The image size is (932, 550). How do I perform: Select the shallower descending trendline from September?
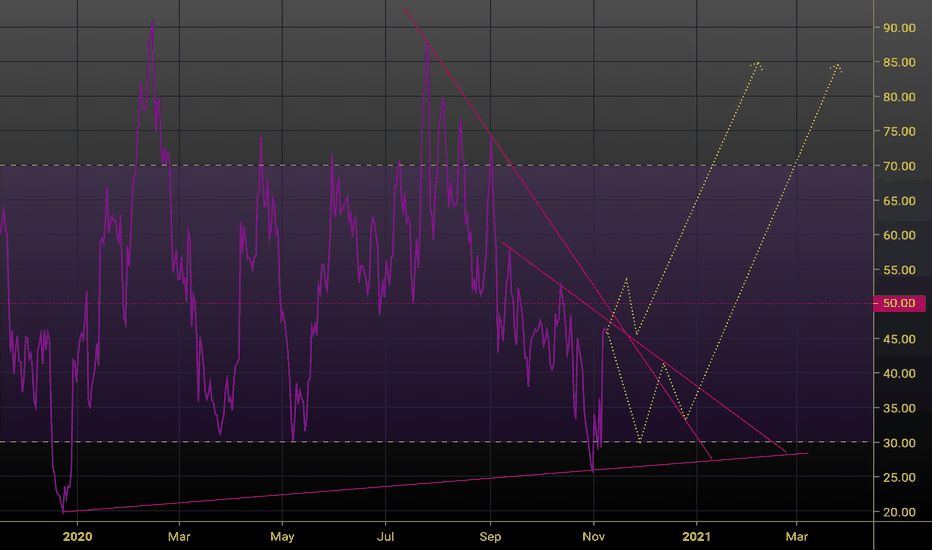coord(645,348)
